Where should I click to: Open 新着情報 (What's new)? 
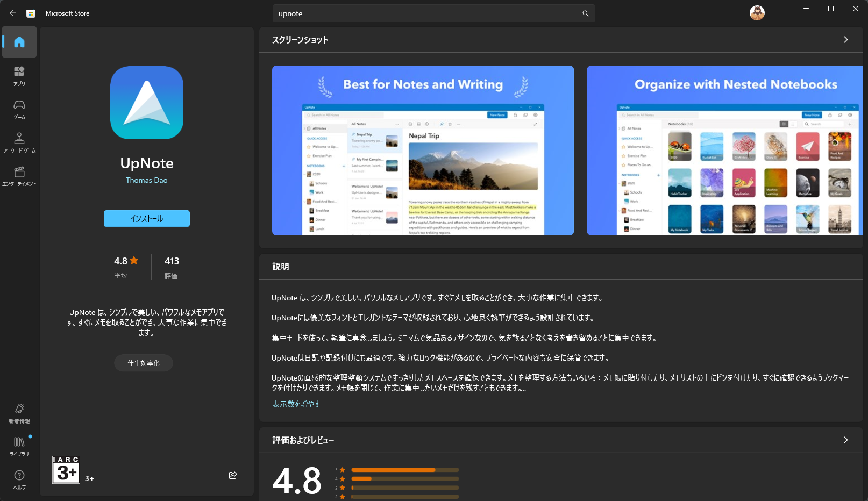pyautogui.click(x=19, y=413)
